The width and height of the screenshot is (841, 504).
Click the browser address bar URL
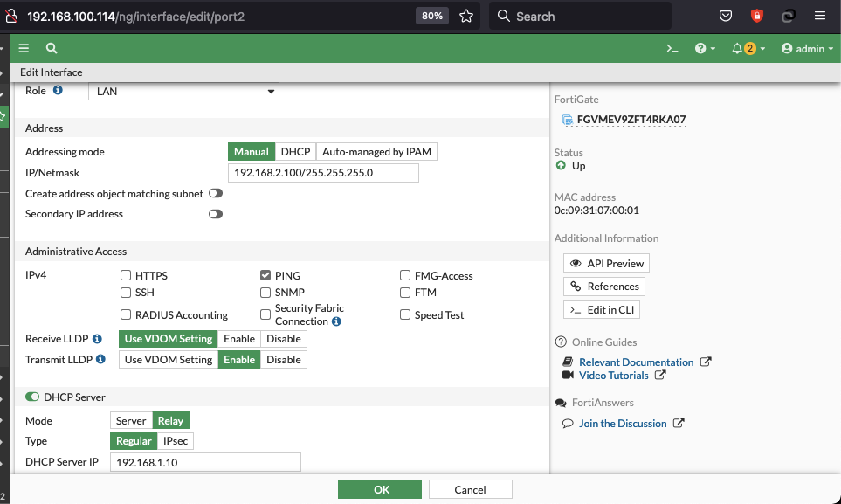tap(135, 17)
